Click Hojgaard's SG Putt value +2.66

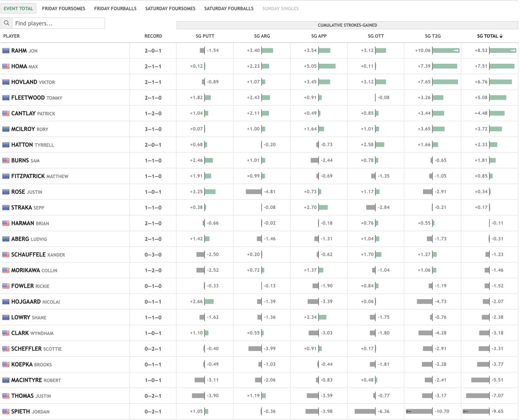pos(196,301)
